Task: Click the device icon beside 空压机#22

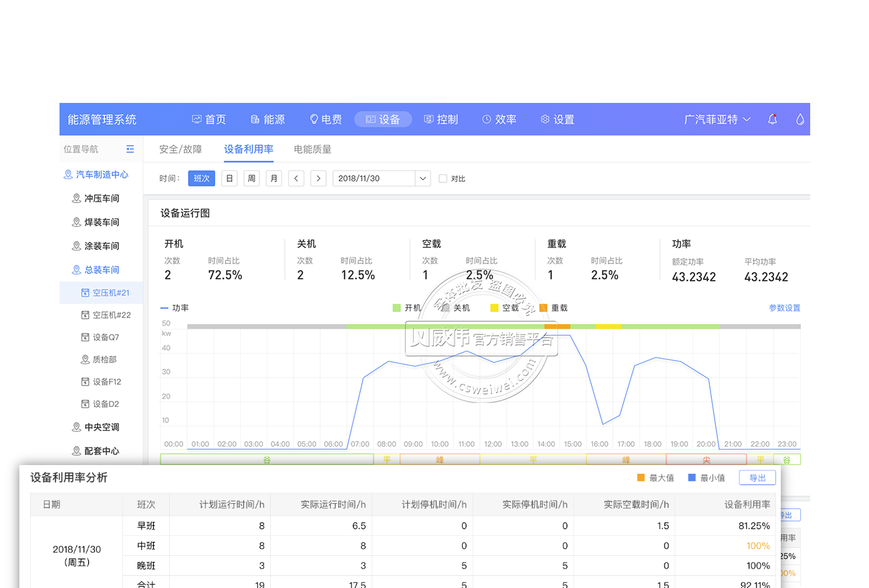Action: click(x=85, y=315)
